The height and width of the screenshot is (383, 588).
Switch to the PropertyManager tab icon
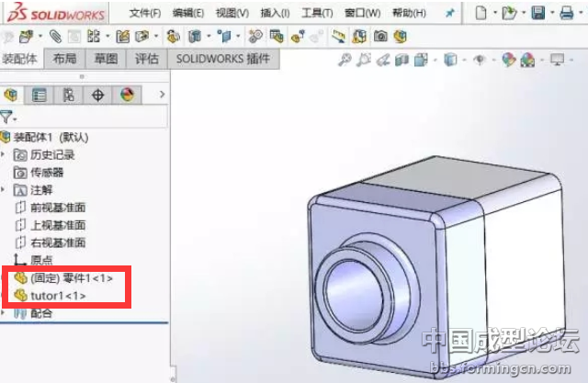[x=40, y=95]
